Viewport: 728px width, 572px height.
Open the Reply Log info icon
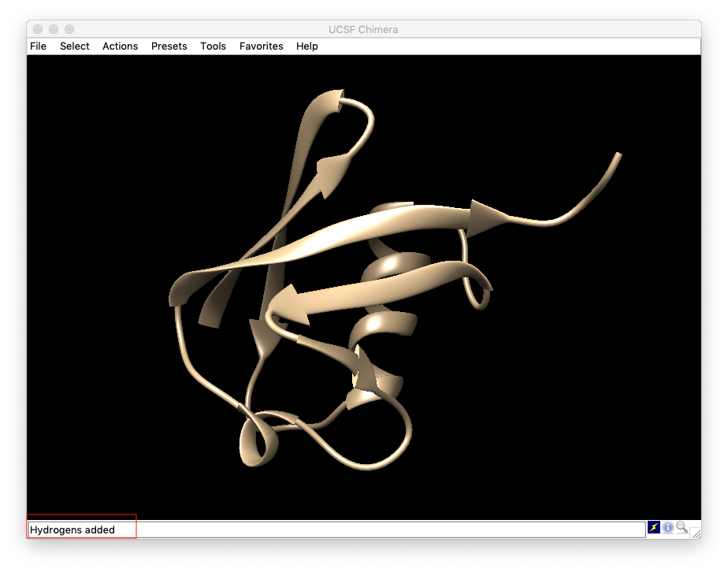[668, 528]
